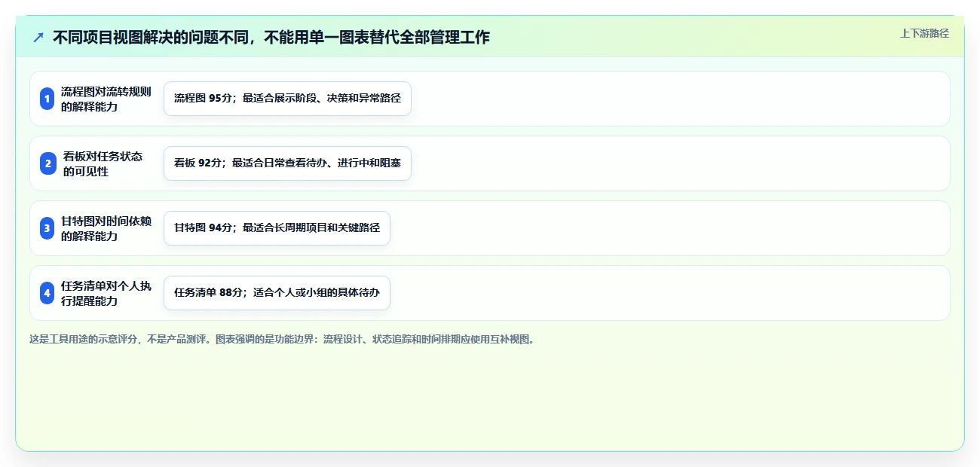Select the label 任务清单对个人执行提醒能力
Viewport: 980px width, 467px height.
coord(106,293)
